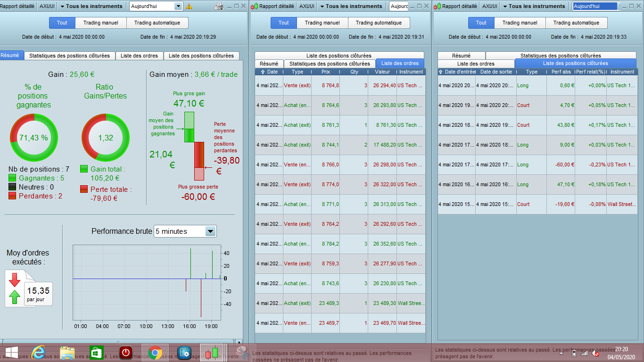Select Trading automatique in the right window
644x362 pixels.
point(576,23)
